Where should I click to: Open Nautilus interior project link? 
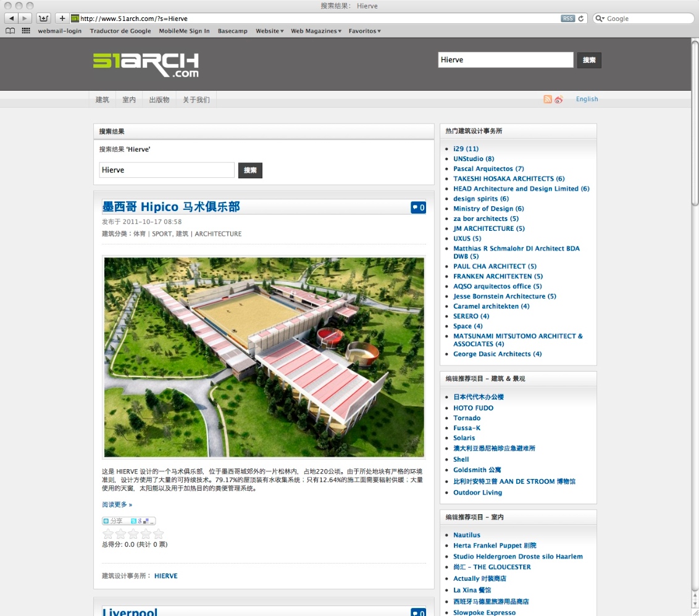point(467,535)
